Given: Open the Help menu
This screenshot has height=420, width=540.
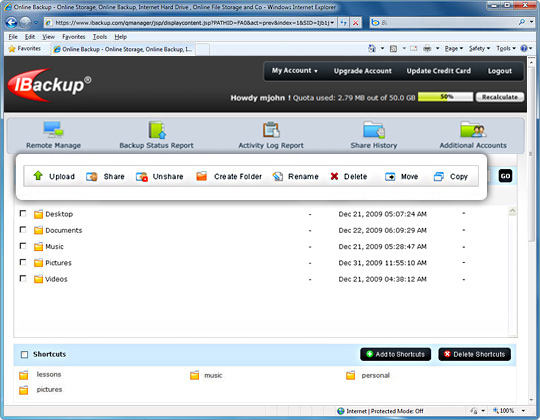Looking at the screenshot, I should pyautogui.click(x=121, y=36).
